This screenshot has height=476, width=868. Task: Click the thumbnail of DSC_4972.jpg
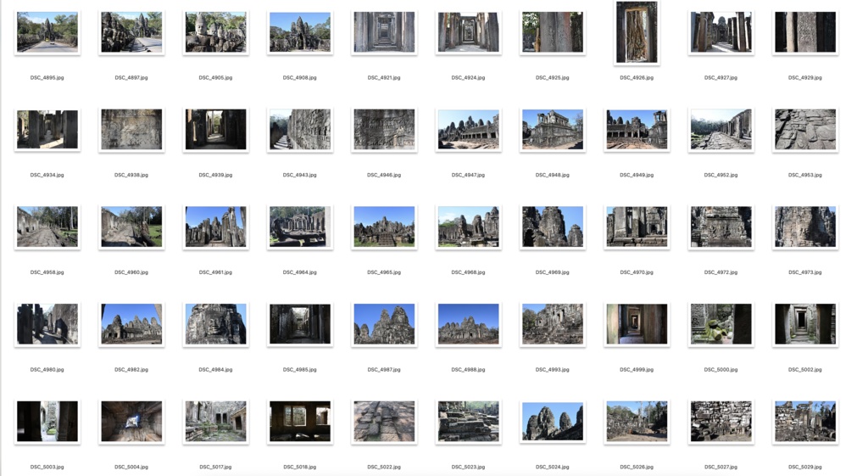[721, 227]
